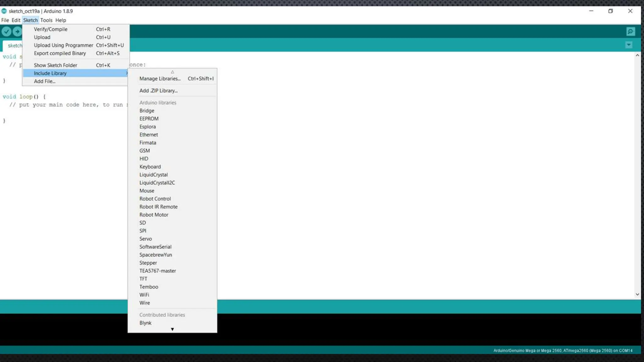Open the Serial Monitor magnifier icon
Image resolution: width=644 pixels, height=362 pixels.
[630, 31]
